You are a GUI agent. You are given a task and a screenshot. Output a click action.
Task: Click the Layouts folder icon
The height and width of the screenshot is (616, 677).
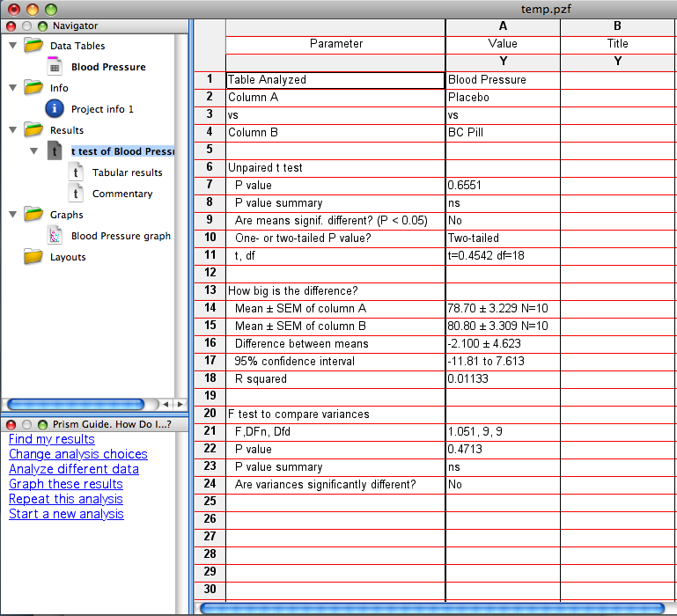pyautogui.click(x=33, y=256)
